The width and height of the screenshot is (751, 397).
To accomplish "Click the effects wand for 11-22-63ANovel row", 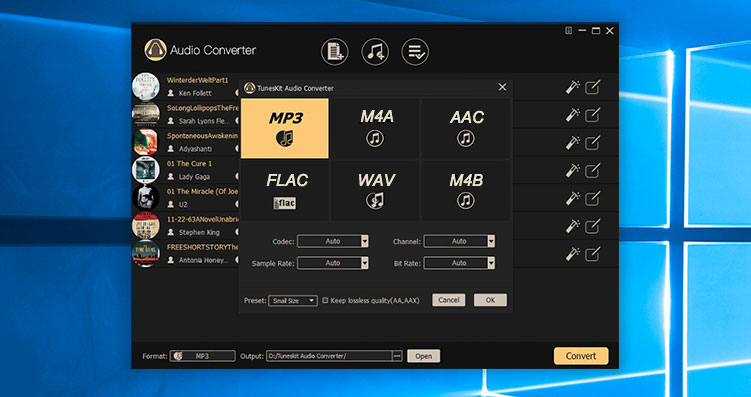I will point(572,226).
